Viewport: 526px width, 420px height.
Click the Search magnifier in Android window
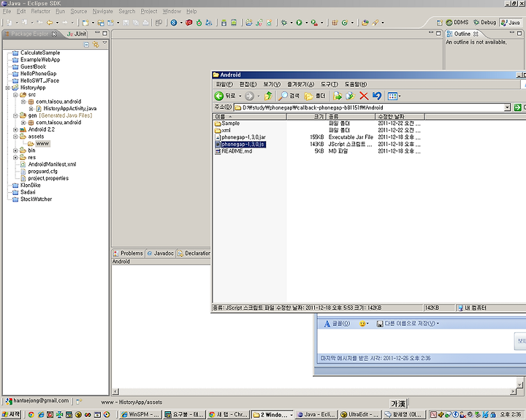coord(289,96)
